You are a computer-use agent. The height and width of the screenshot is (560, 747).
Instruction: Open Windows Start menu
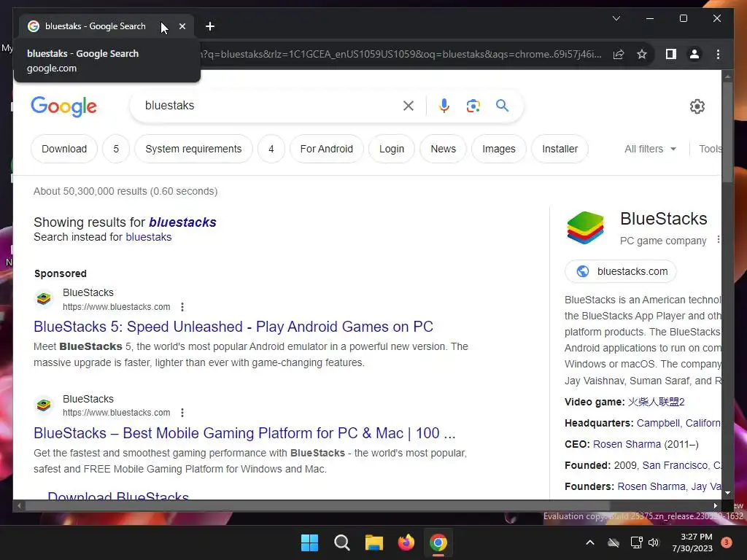pos(309,542)
